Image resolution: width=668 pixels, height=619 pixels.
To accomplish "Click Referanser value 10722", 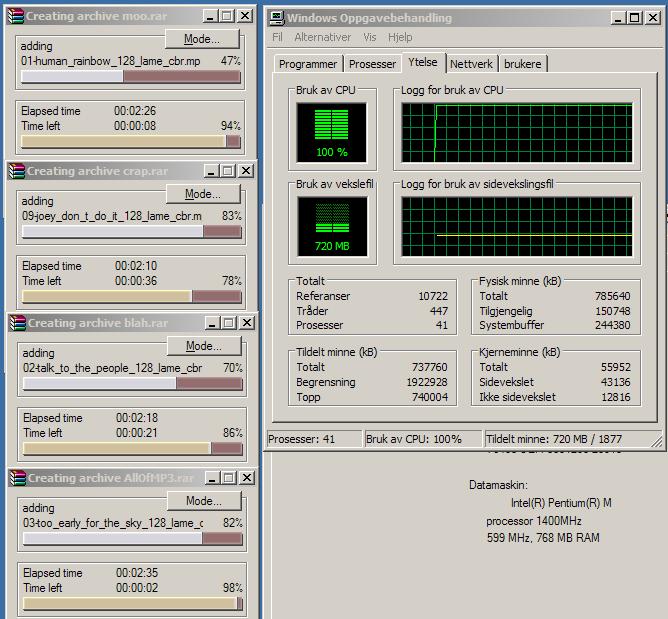I will pyautogui.click(x=433, y=296).
